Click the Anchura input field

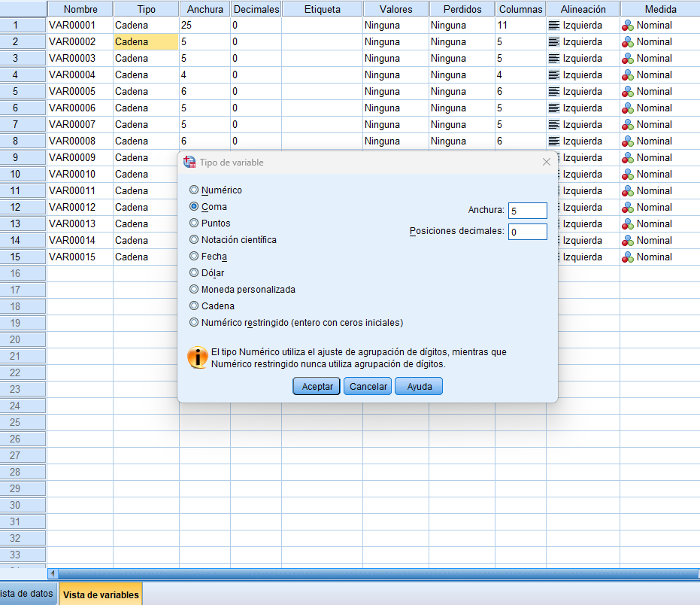click(x=527, y=211)
